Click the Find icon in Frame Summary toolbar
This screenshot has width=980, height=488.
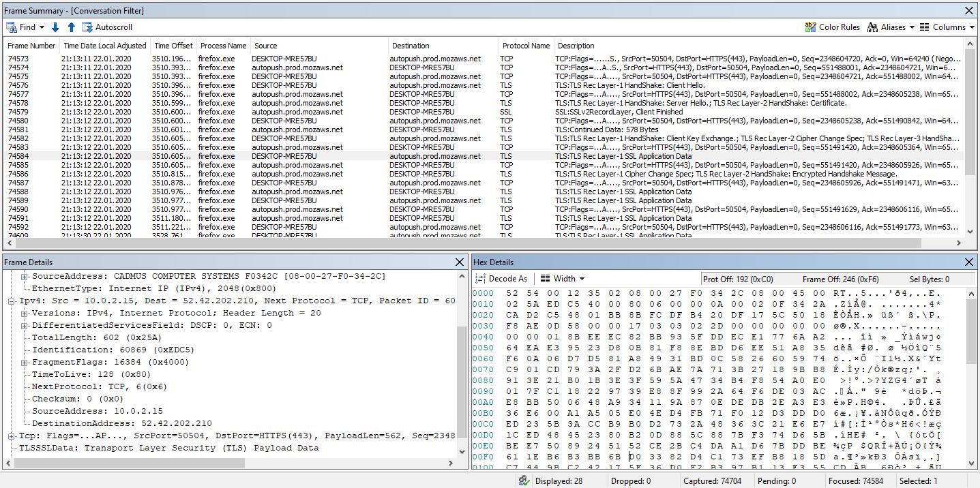point(12,27)
